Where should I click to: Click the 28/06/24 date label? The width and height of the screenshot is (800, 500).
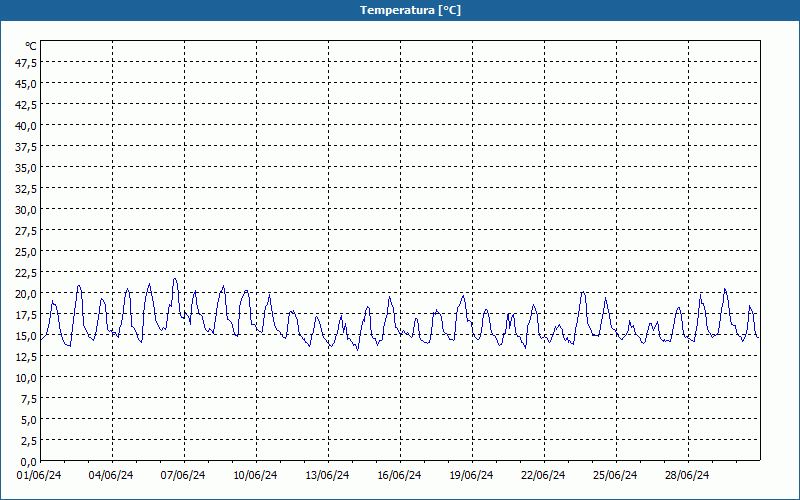687,475
